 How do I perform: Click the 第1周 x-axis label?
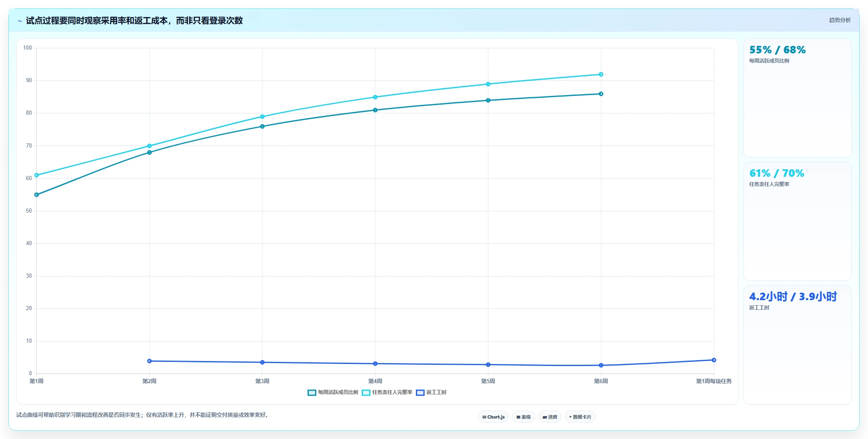click(37, 381)
